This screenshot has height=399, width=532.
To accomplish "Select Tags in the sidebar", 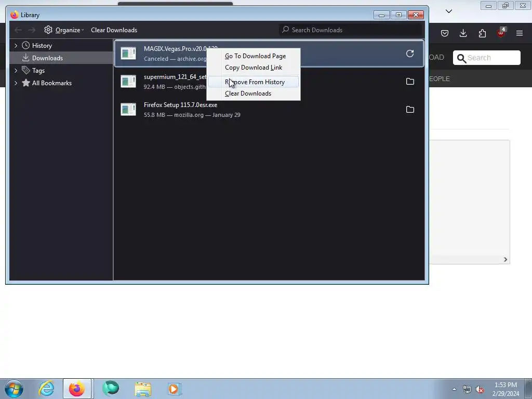I will click(38, 71).
